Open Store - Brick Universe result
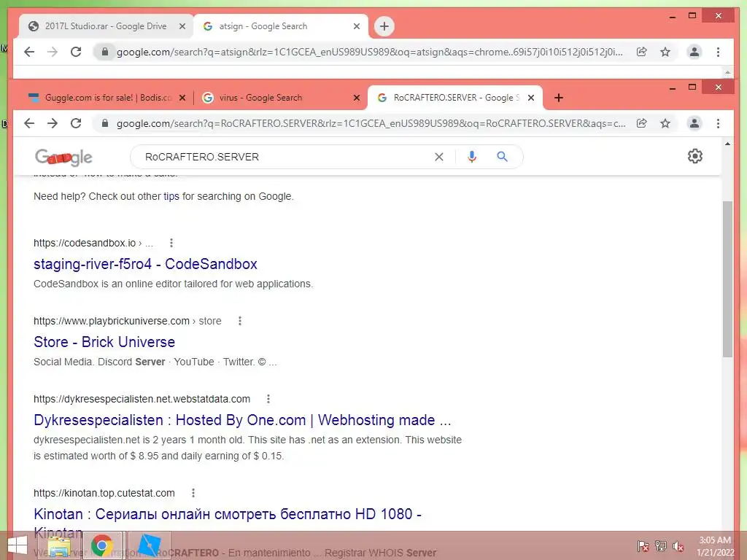Image resolution: width=747 pixels, height=560 pixels. tap(104, 342)
